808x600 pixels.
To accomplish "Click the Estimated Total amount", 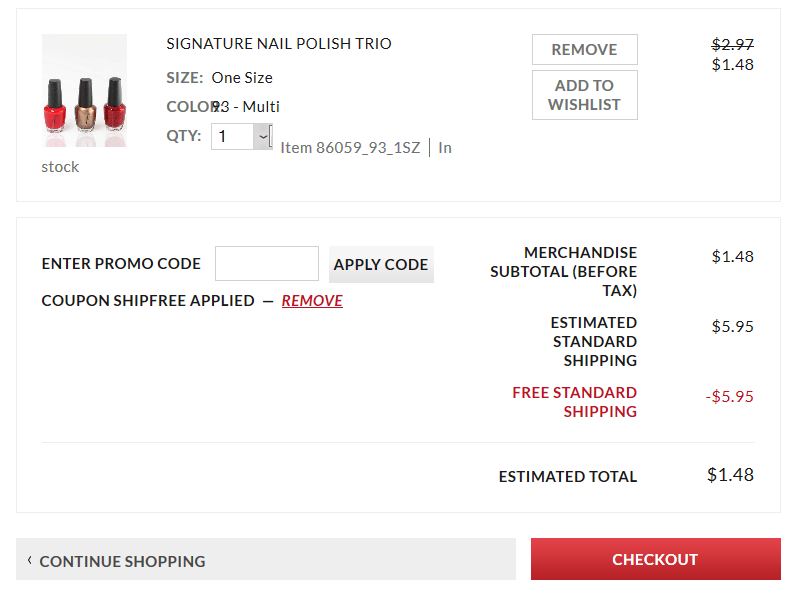I will (x=730, y=475).
